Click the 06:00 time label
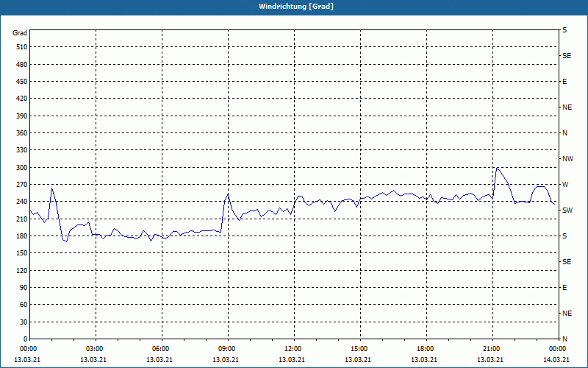The width and height of the screenshot is (588, 368). [161, 349]
